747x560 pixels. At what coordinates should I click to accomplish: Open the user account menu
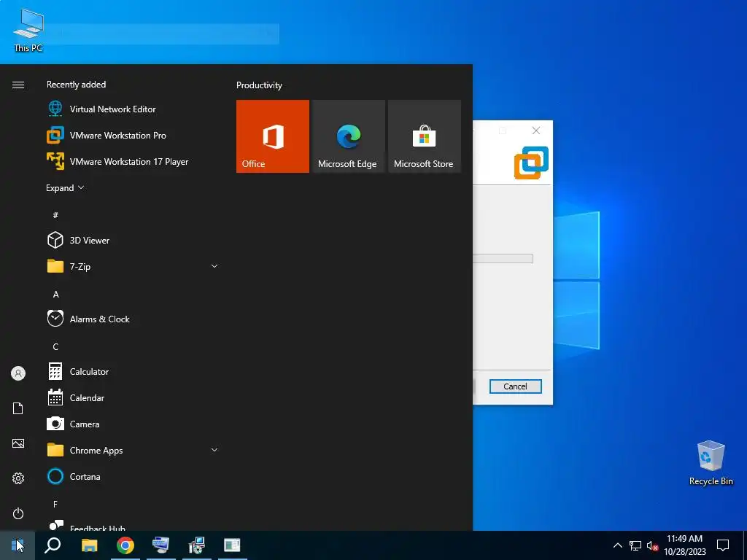18,373
